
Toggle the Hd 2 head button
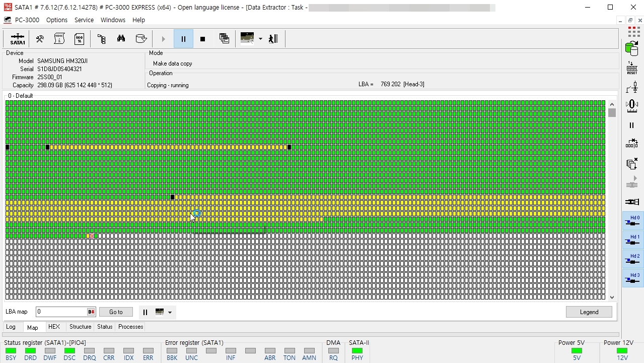point(632,259)
